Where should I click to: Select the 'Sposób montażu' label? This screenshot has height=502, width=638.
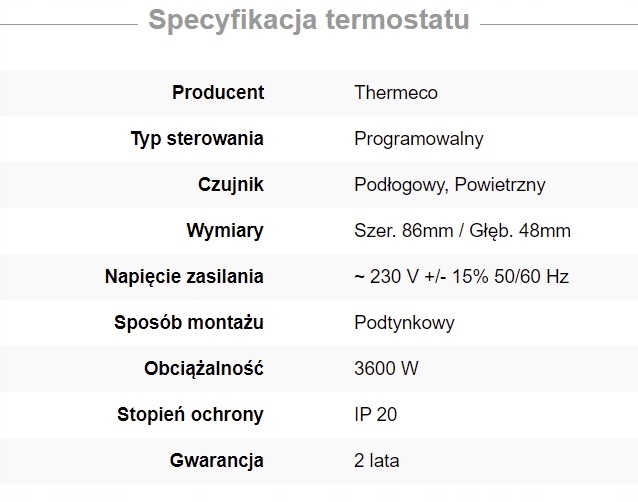coord(191,323)
